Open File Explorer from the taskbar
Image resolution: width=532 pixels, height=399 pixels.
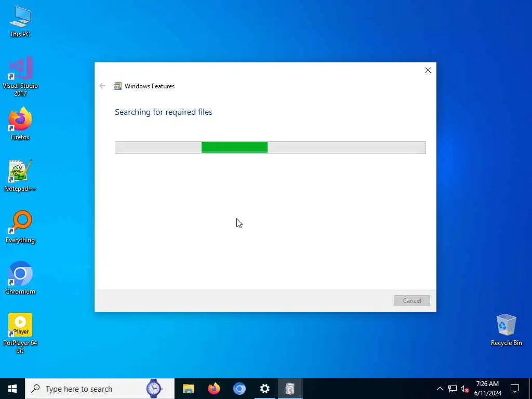[188, 389]
